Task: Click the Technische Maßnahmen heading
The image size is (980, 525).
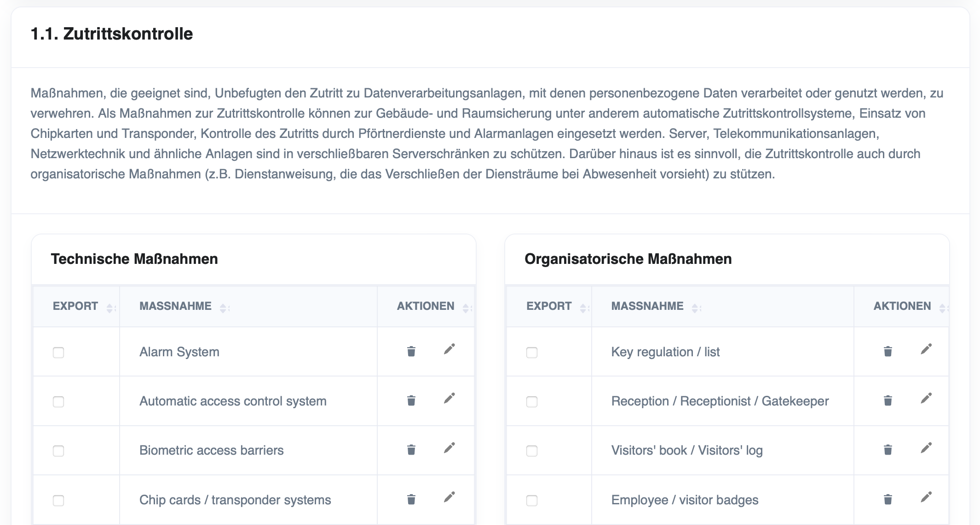Action: [134, 259]
